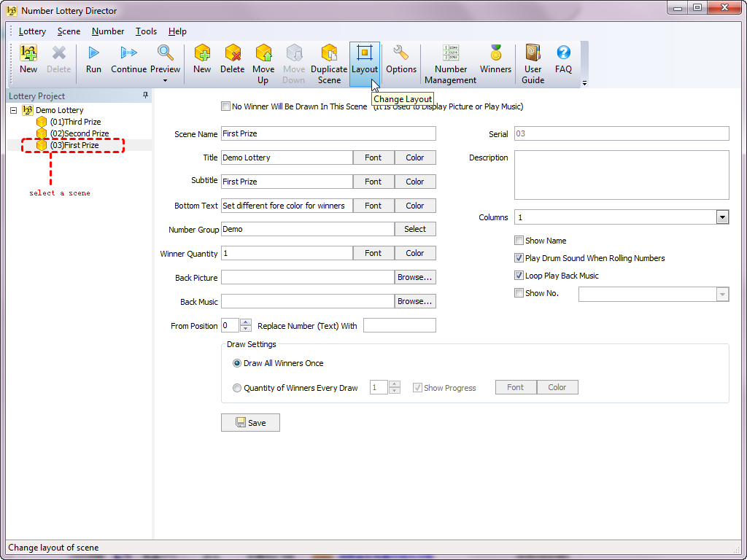747x560 pixels.
Task: Click the Save button
Action: [x=250, y=423]
